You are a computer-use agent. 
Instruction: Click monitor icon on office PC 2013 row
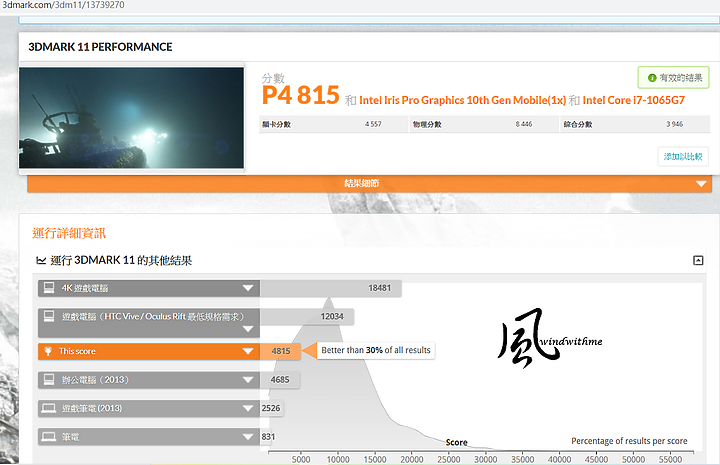click(49, 379)
